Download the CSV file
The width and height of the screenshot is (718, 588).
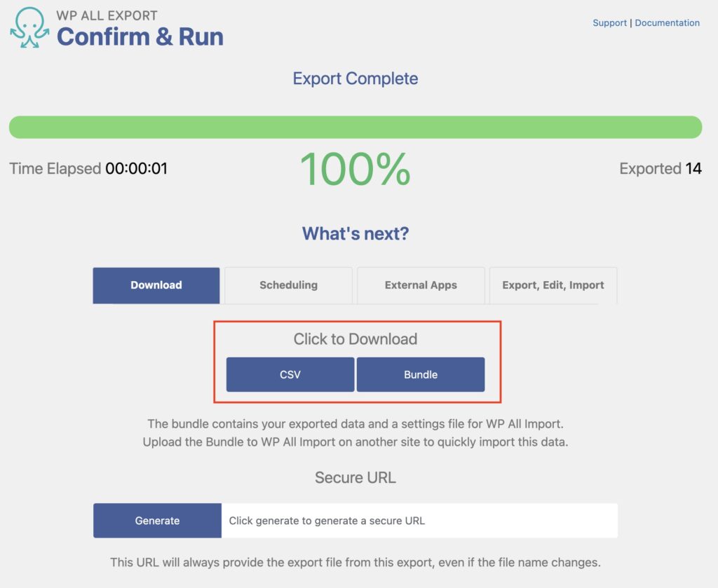click(290, 374)
